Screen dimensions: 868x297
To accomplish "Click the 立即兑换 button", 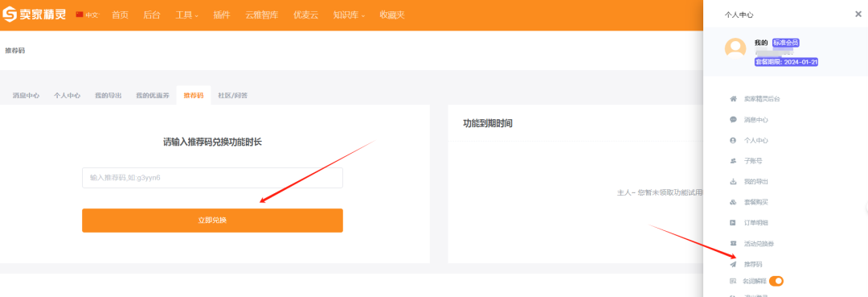I will (x=212, y=221).
